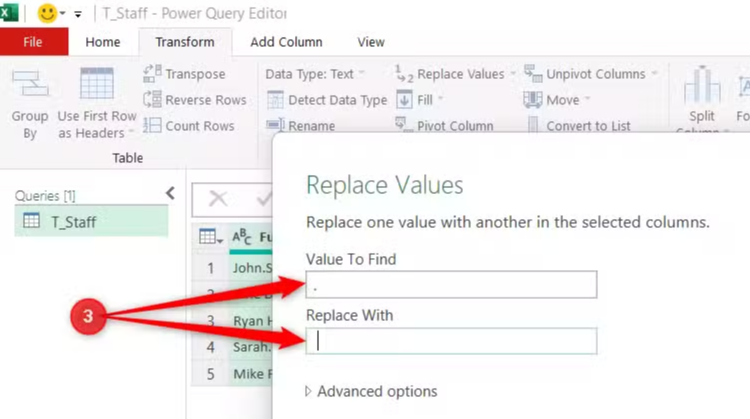Click the cell starting with Mike
The width and height of the screenshot is (750, 419).
click(x=252, y=374)
